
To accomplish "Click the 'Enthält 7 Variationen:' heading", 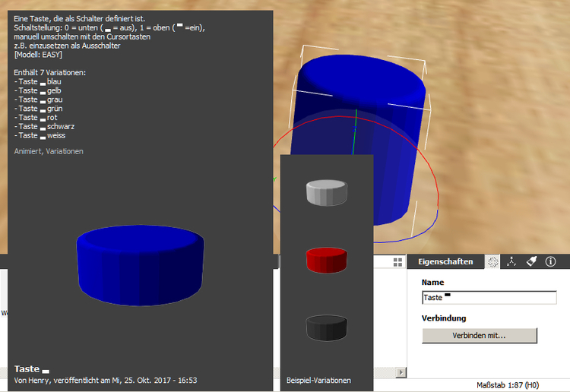I will click(x=50, y=73).
